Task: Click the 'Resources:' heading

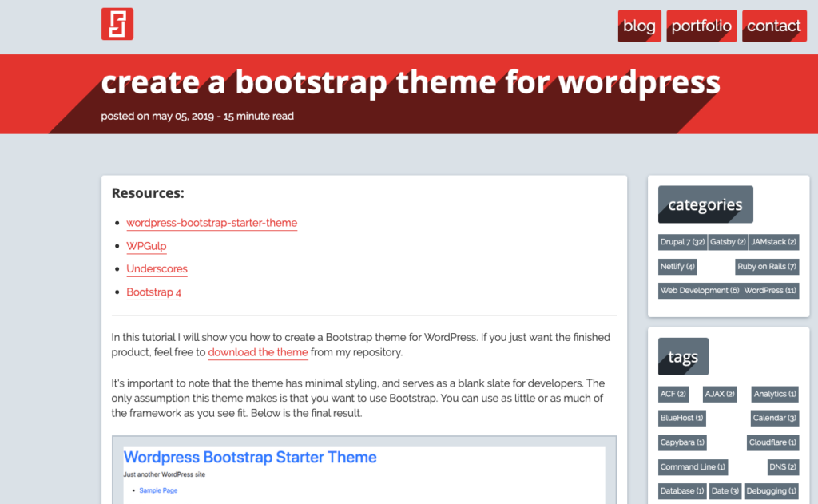Action: [x=148, y=193]
